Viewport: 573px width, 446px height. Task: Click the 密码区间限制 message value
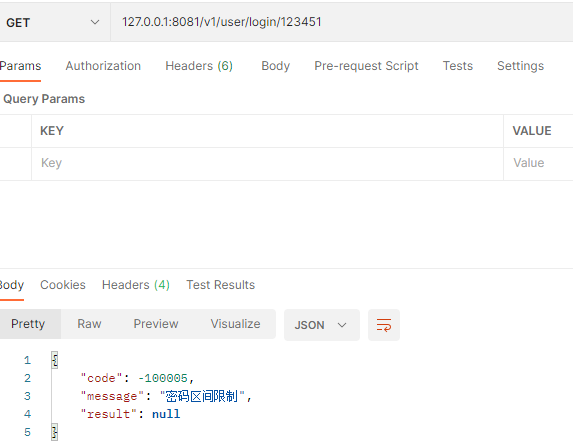pyautogui.click(x=202, y=396)
